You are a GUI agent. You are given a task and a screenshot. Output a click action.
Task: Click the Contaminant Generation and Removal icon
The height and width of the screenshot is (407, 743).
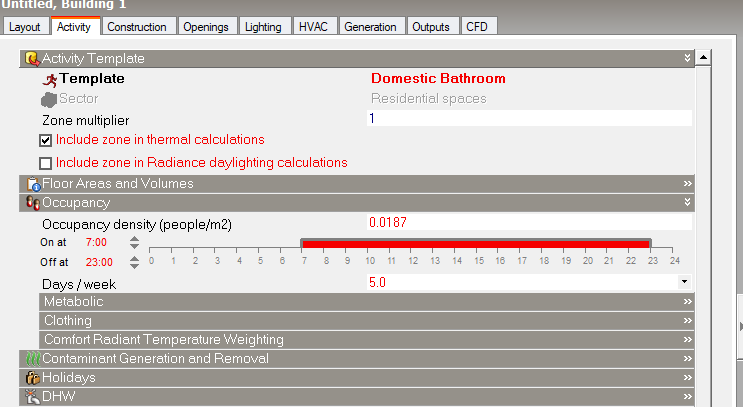click(33, 359)
